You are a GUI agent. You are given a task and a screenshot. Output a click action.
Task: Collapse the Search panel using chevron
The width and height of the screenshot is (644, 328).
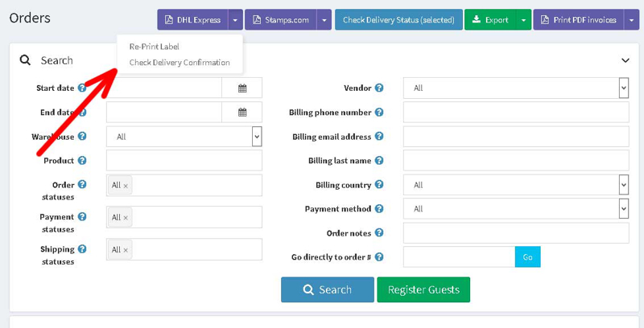coord(625,60)
